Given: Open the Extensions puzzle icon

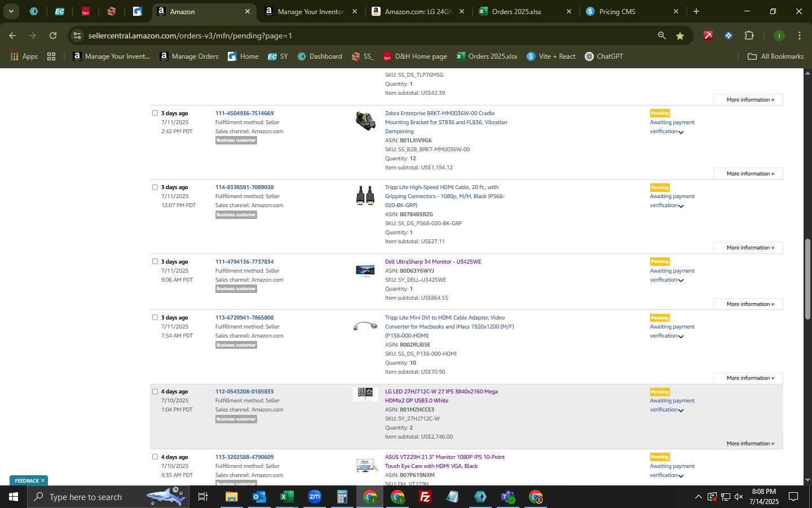Looking at the screenshot, I should (749, 36).
